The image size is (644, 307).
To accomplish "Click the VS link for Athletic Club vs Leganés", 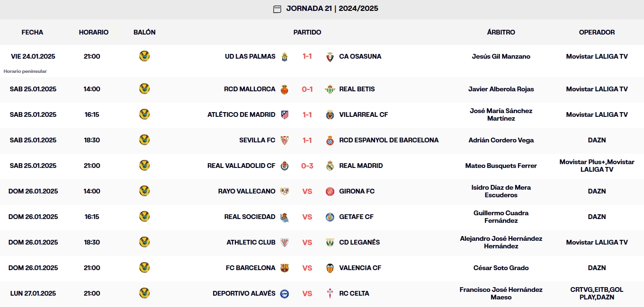I will click(307, 242).
